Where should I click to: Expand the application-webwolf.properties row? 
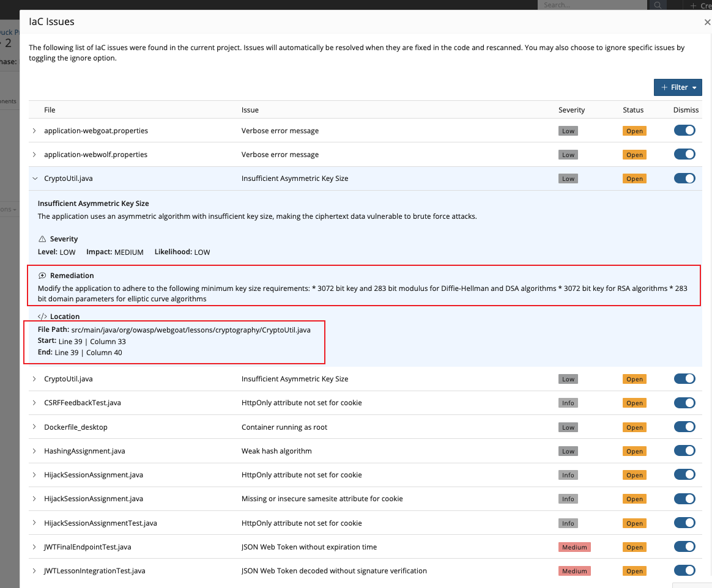click(34, 154)
